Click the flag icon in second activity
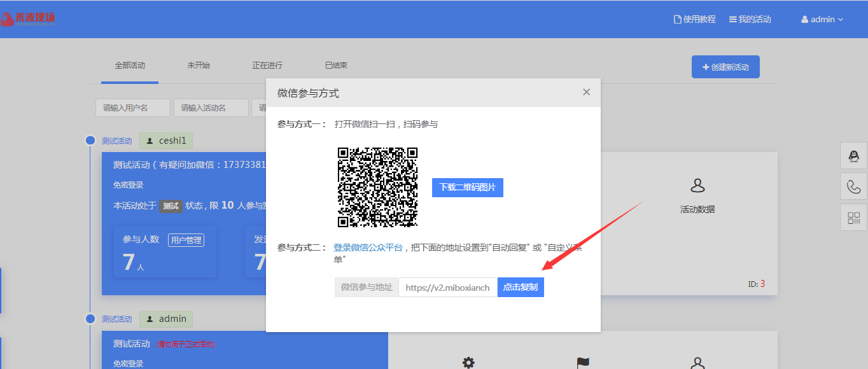 tap(582, 363)
